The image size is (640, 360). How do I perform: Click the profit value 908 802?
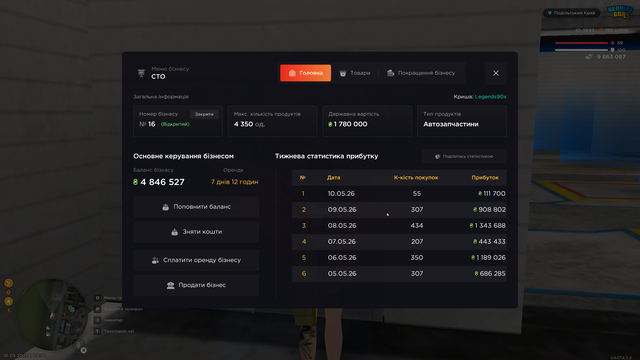pyautogui.click(x=489, y=209)
